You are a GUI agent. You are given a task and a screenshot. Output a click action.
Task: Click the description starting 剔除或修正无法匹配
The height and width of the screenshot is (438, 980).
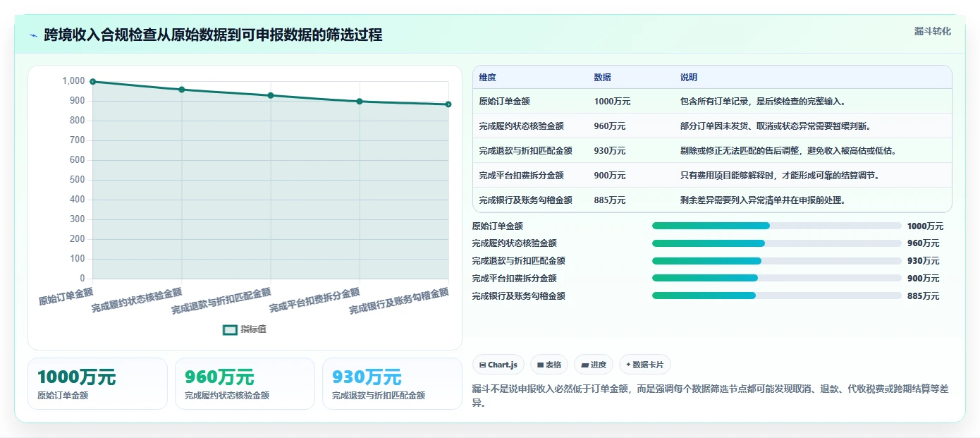(x=788, y=151)
